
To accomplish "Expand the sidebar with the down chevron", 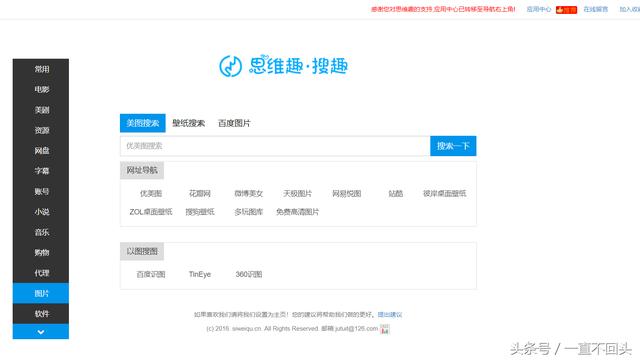I will point(41,331).
